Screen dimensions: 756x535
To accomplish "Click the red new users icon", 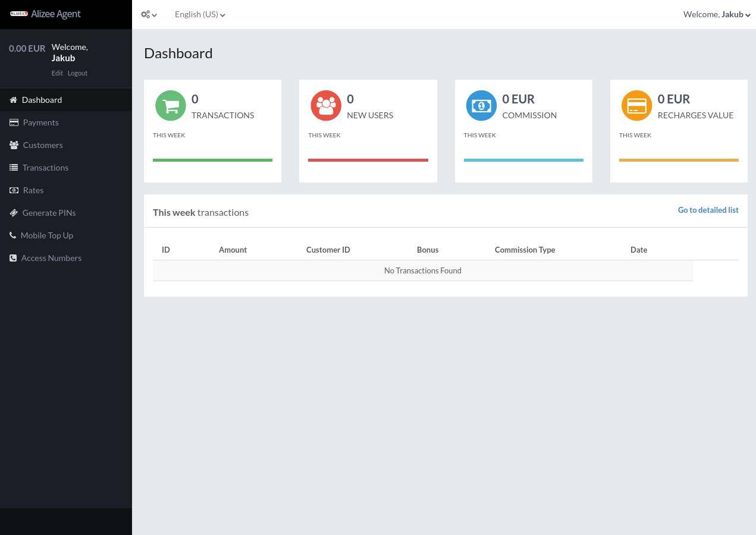I will pyautogui.click(x=326, y=106).
